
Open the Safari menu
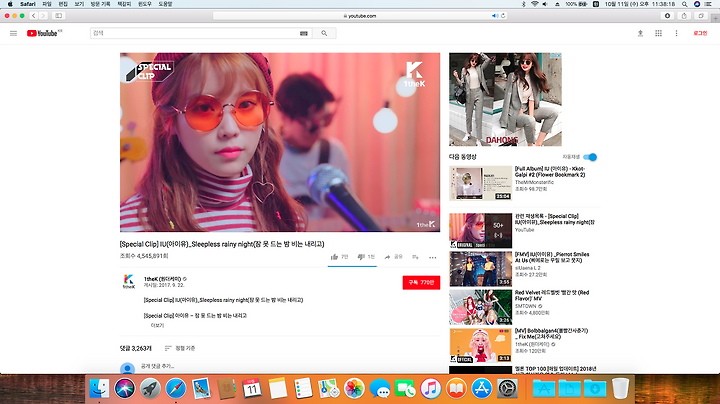[28, 4]
